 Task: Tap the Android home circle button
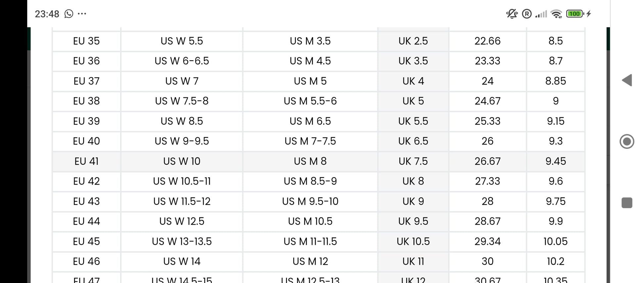627,141
